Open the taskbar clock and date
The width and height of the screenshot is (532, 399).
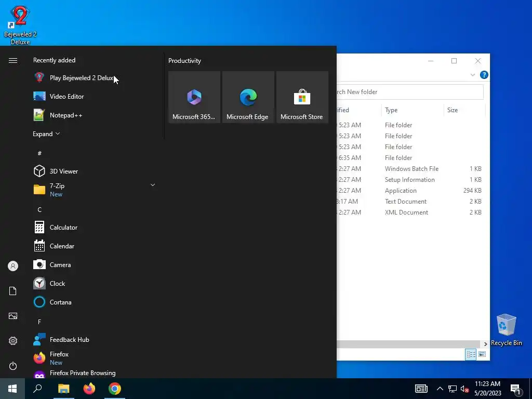tap(487, 389)
